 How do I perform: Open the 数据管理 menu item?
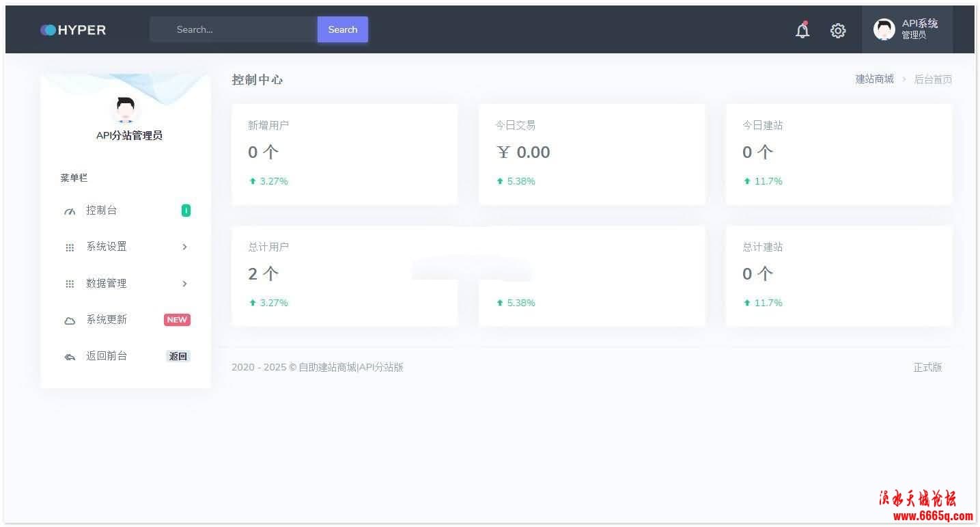tap(126, 284)
